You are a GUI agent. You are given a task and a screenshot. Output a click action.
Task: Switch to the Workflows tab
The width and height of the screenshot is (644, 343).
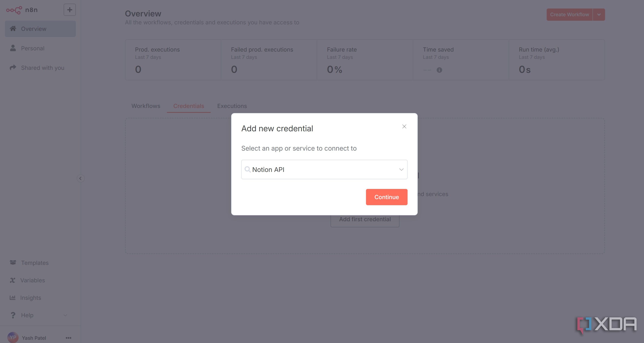tap(146, 106)
